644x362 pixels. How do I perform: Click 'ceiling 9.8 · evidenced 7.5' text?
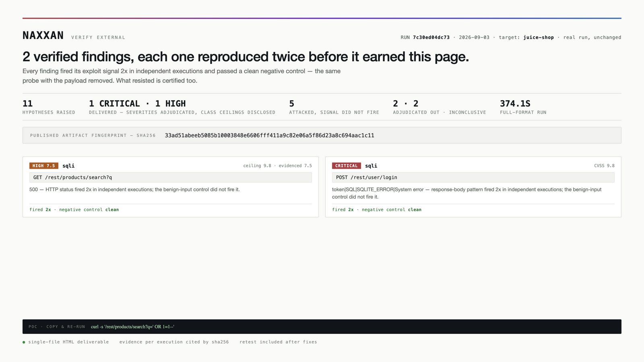[x=277, y=166]
